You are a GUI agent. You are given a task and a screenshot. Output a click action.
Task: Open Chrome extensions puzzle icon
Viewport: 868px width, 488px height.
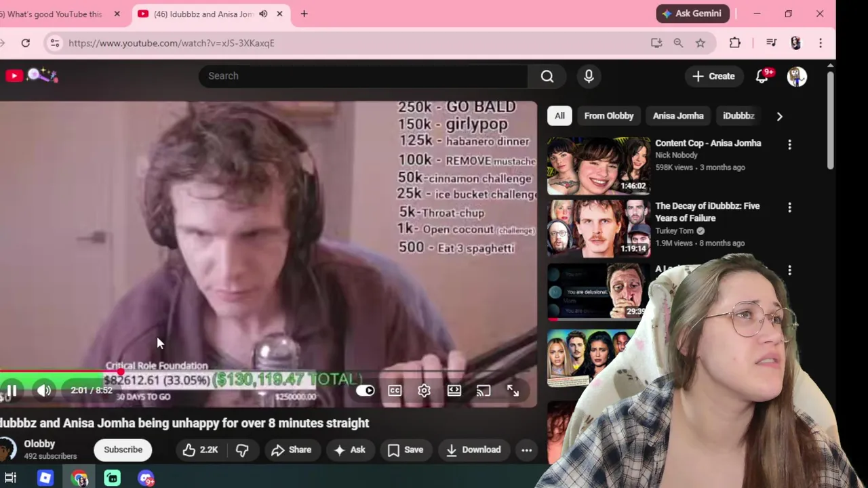(735, 43)
